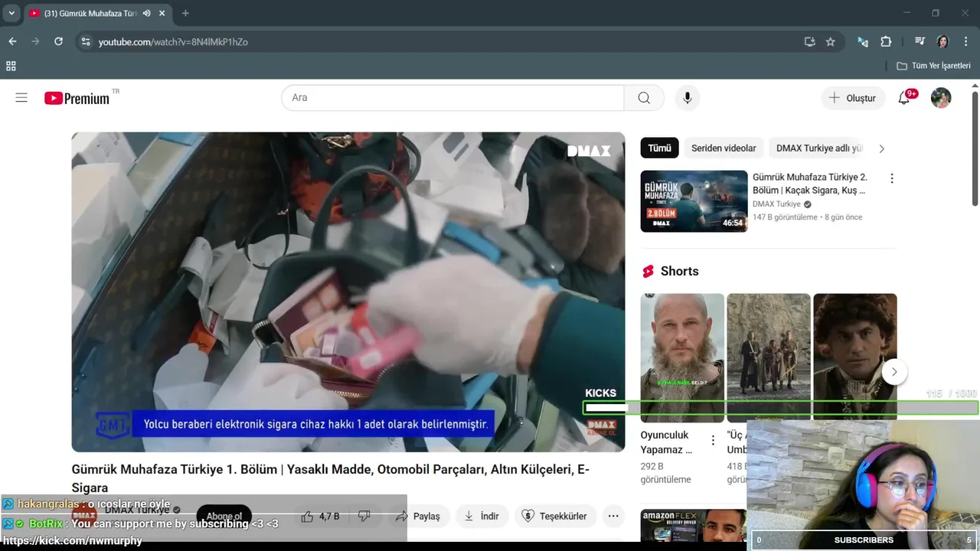Go to the YouTube Premium home logo

pos(77,98)
